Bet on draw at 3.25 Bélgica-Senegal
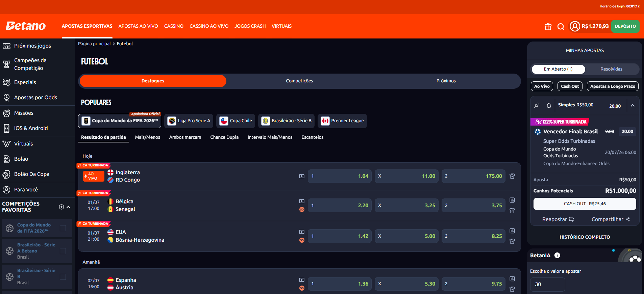The image size is (644, 294). click(406, 206)
